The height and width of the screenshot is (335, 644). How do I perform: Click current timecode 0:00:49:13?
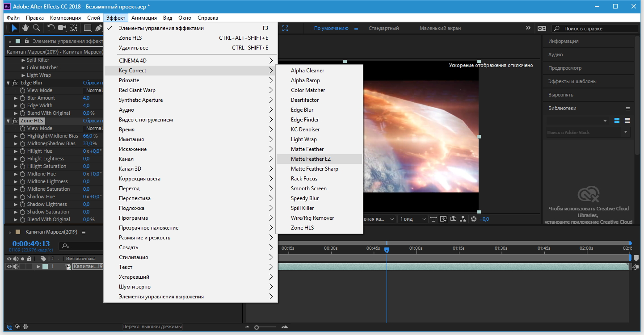31,243
